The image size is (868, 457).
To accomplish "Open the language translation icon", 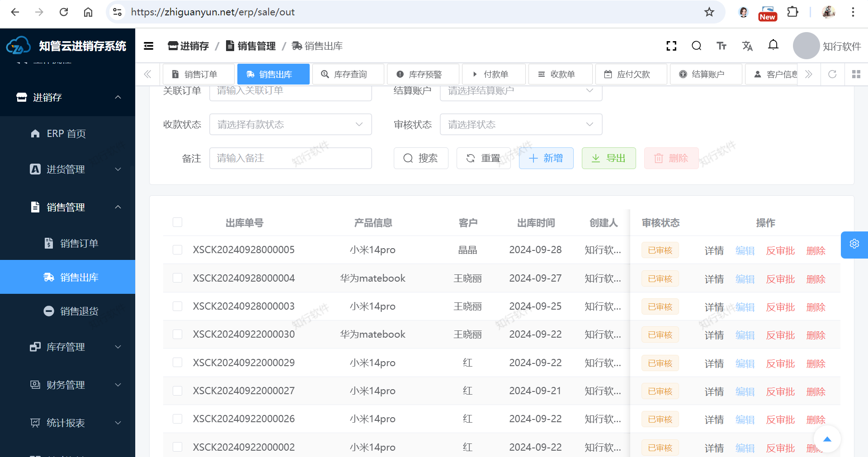I will click(x=747, y=46).
